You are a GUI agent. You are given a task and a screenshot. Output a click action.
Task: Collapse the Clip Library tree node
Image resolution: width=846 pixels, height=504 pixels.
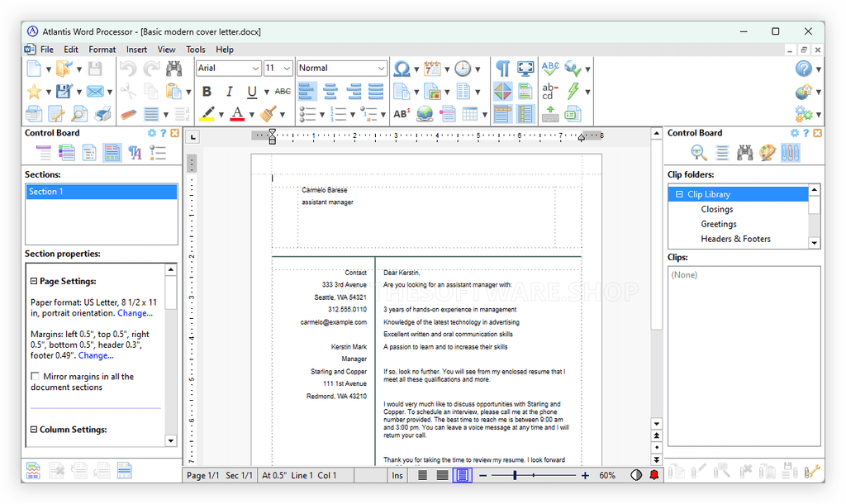(679, 194)
